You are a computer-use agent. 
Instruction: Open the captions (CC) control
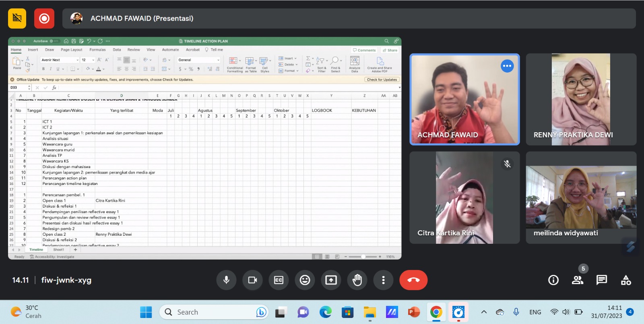[279, 280]
